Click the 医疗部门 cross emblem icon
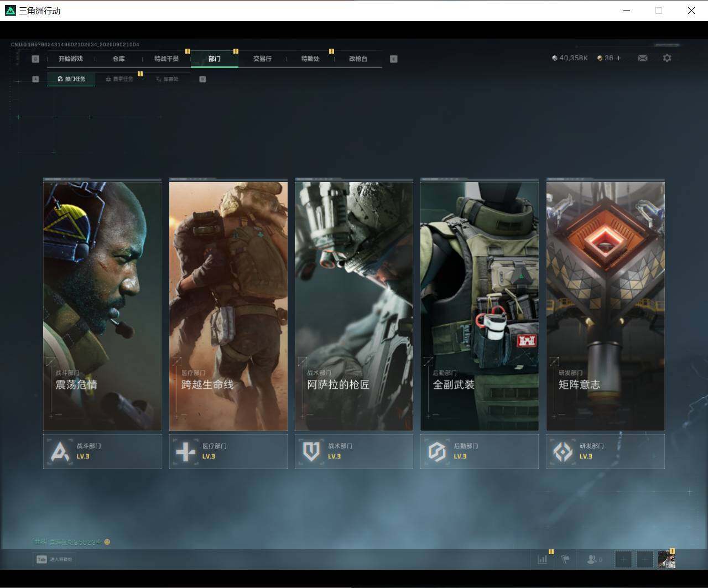 click(185, 452)
